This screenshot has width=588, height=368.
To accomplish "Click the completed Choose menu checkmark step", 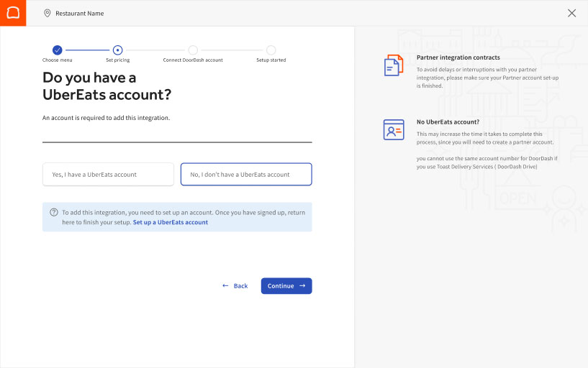I will click(x=58, y=50).
